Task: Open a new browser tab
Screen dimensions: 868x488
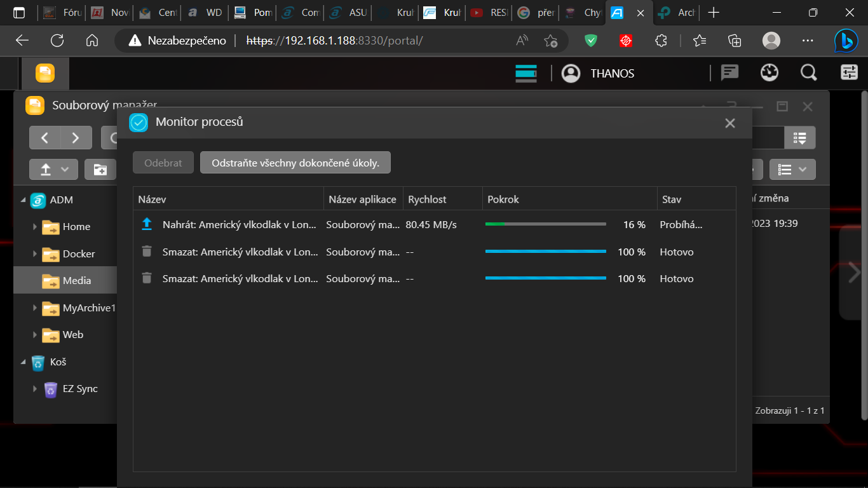Action: click(x=714, y=13)
